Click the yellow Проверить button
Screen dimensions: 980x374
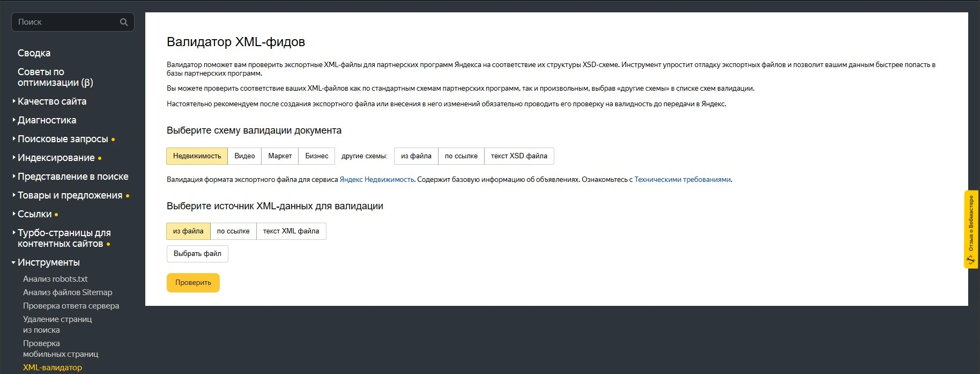point(193,283)
